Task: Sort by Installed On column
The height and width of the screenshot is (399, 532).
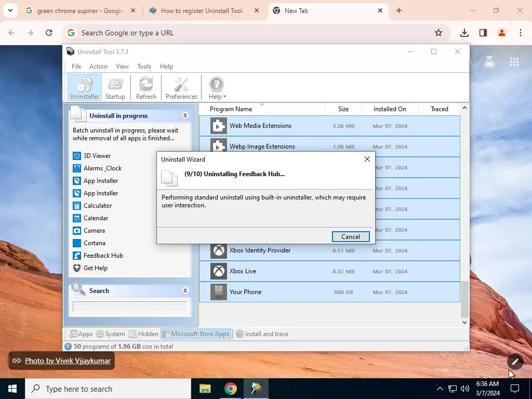Action: click(x=390, y=109)
